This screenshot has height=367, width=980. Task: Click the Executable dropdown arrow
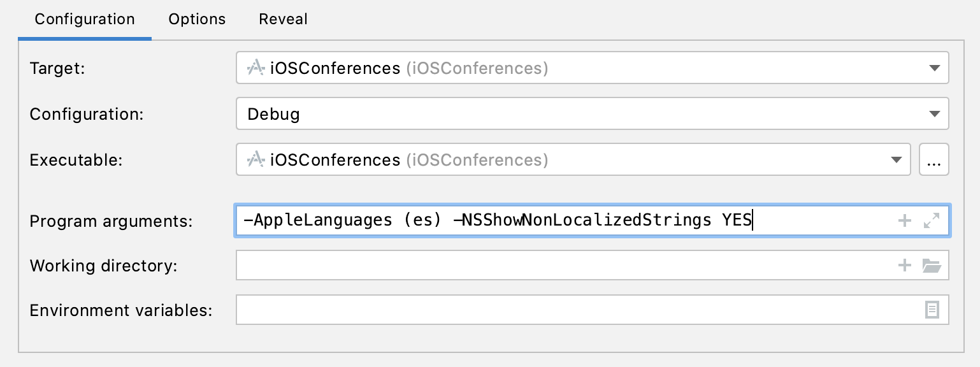click(x=895, y=160)
